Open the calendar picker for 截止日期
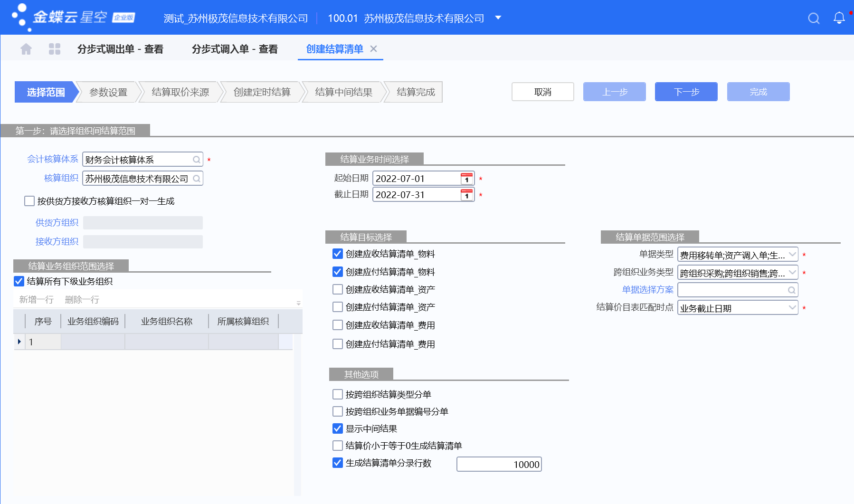This screenshot has height=504, width=854. pyautogui.click(x=467, y=195)
